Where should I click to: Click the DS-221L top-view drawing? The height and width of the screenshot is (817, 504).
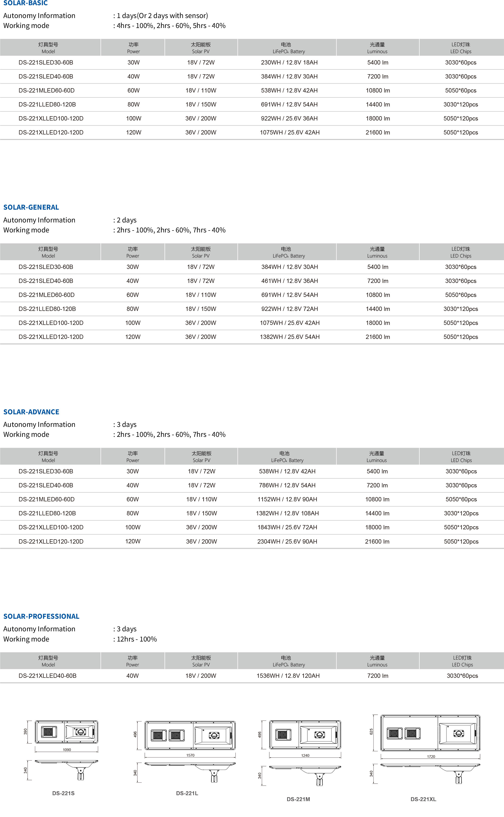190,735
